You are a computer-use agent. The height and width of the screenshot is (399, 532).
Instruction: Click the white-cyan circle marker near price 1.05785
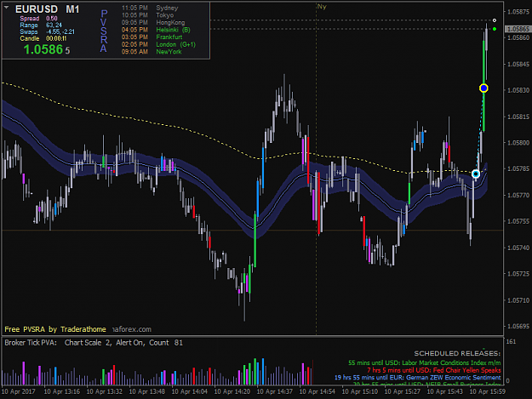[476, 174]
